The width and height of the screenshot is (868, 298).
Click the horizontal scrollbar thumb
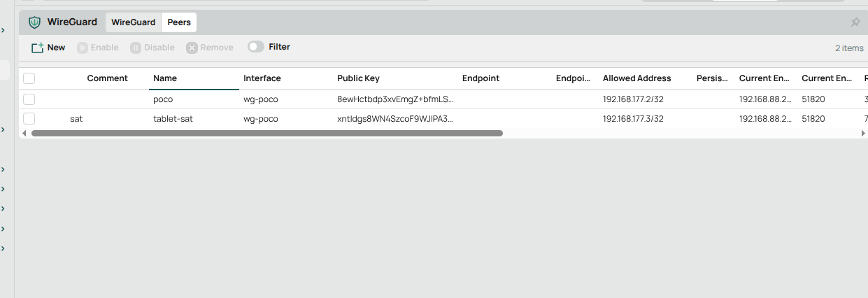[266, 133]
